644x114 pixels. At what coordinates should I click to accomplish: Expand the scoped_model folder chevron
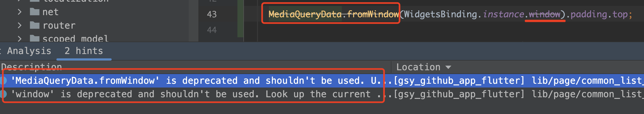pyautogui.click(x=20, y=39)
